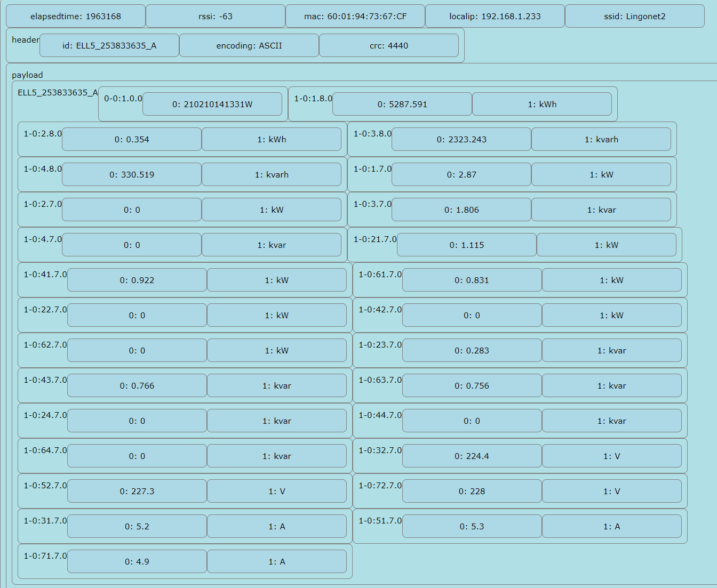Click the V unit of 1-0:32.7.0

[612, 456]
